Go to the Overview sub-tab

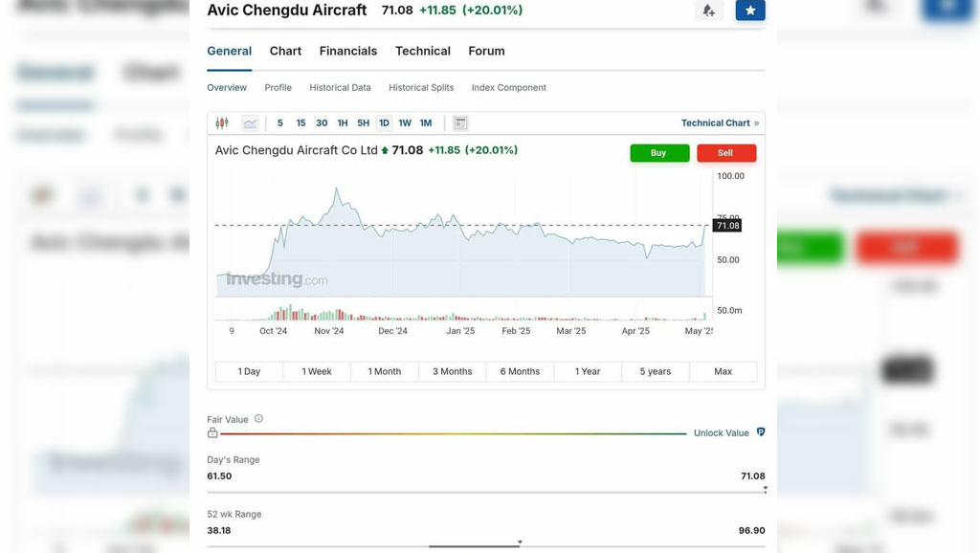coord(227,87)
